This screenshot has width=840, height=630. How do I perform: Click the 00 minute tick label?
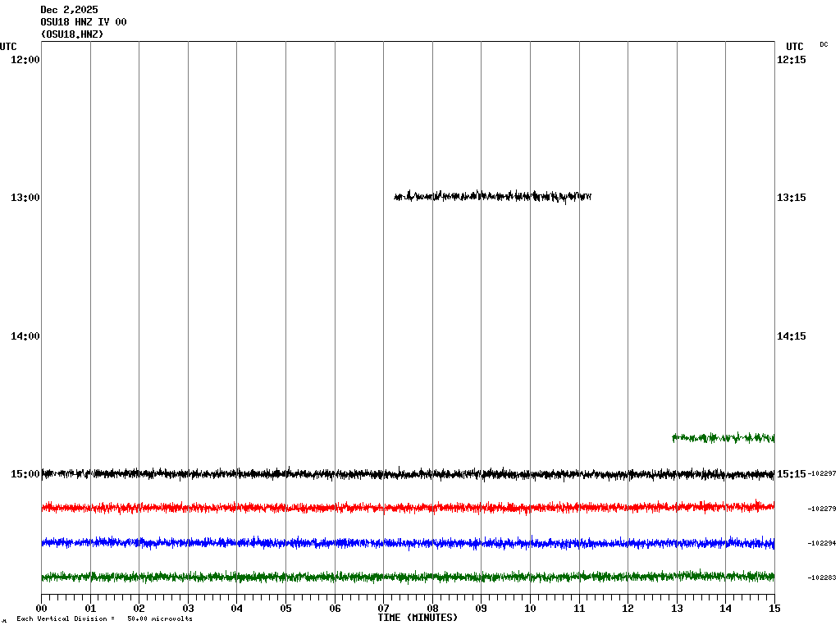point(41,609)
